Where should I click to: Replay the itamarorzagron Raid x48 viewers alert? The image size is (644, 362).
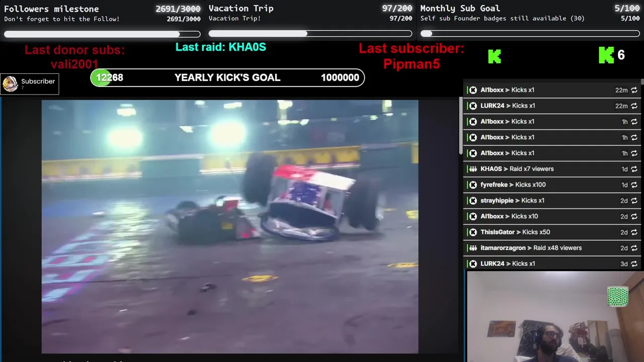click(x=634, y=248)
